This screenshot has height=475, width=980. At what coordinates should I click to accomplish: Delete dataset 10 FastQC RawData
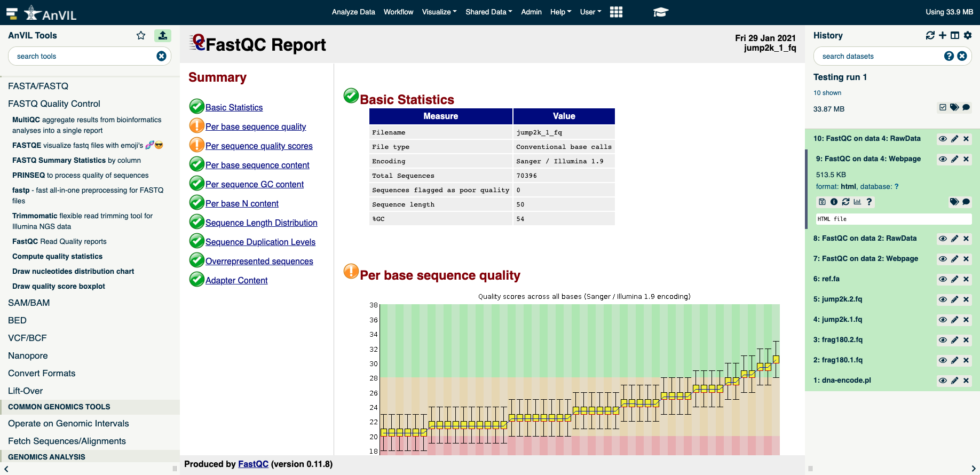click(966, 139)
